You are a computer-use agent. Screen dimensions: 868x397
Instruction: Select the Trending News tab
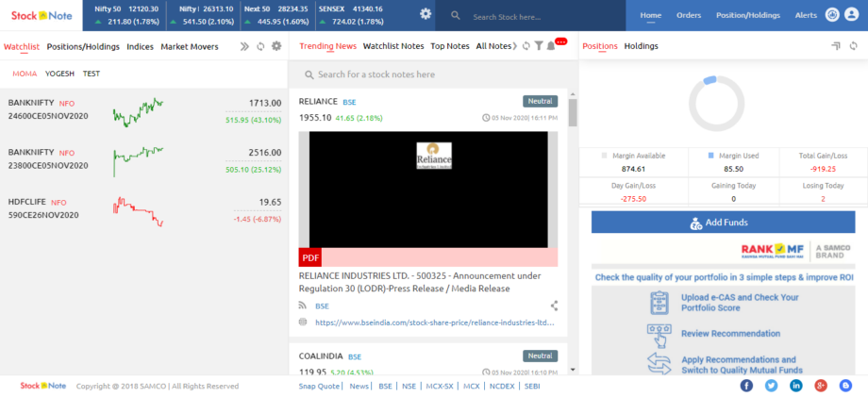pos(327,46)
